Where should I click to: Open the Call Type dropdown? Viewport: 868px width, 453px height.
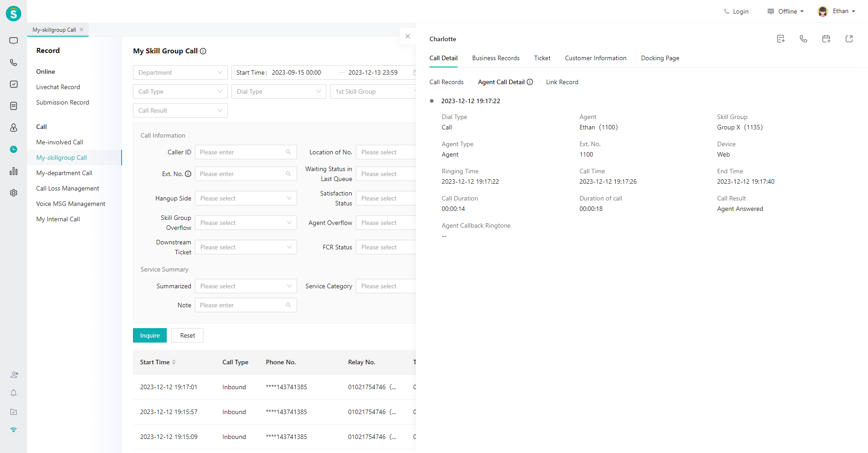[180, 91]
